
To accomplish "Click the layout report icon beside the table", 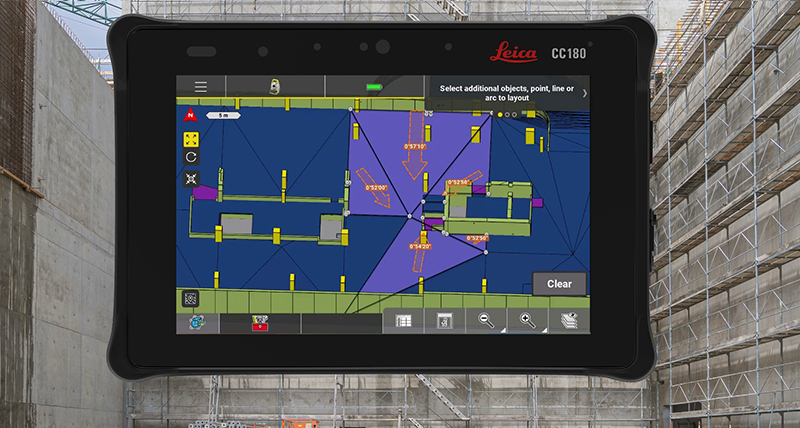I will tap(445, 322).
